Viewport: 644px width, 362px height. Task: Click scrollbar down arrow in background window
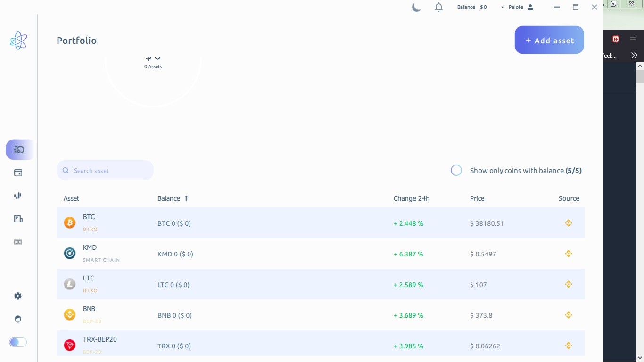(x=640, y=357)
